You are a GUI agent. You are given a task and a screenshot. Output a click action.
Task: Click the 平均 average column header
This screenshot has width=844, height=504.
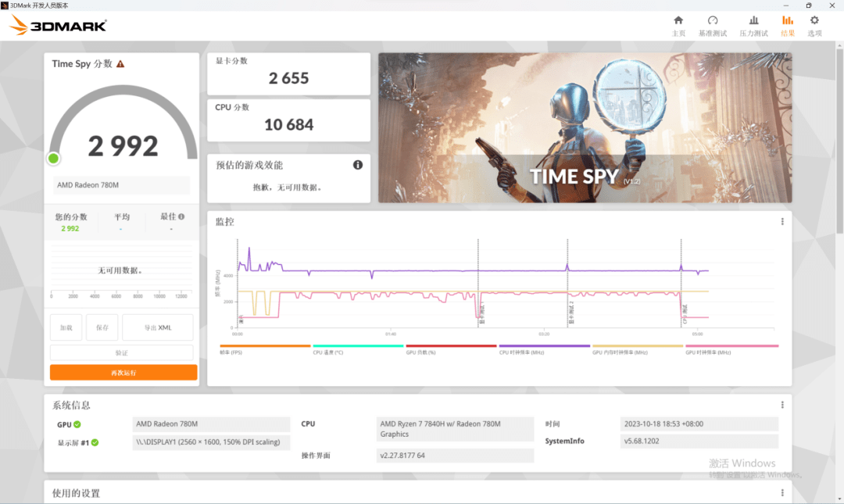[x=122, y=216]
